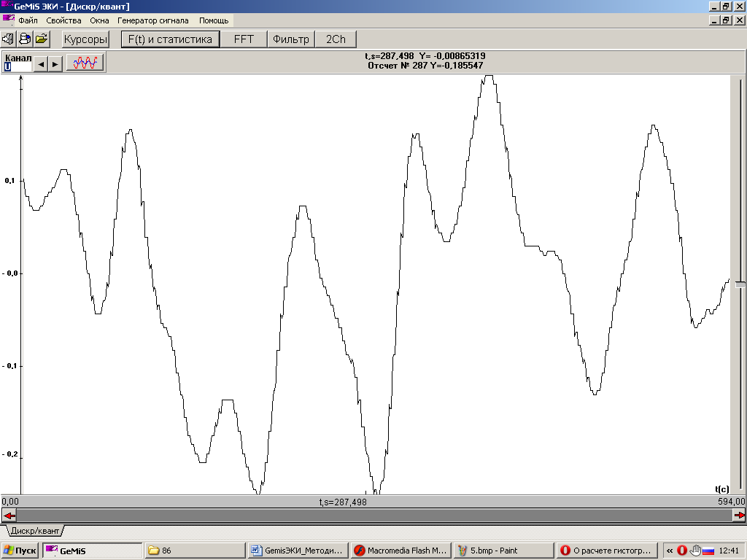Click the left red arrow of time scrollbar
Screen dimensions: 747x560
(9, 516)
